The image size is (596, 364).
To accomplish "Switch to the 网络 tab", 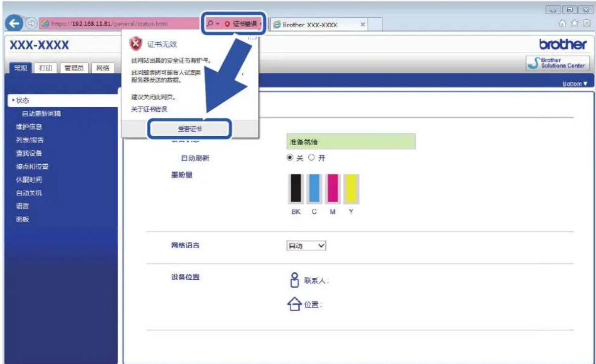I will point(102,68).
